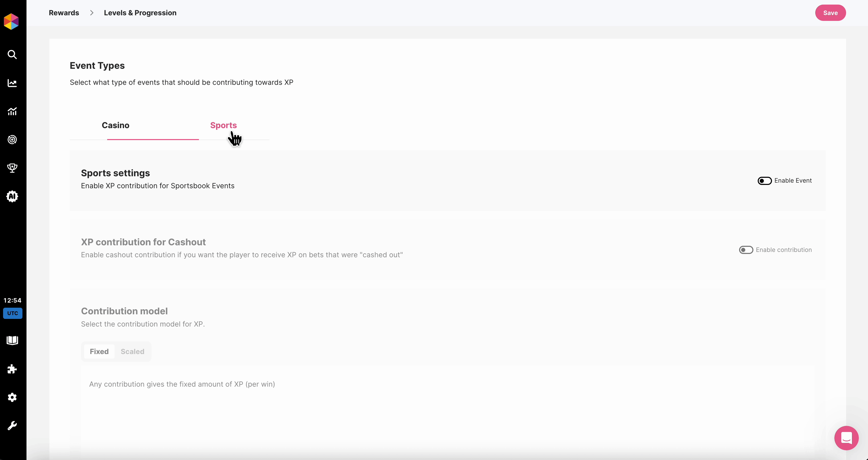
Task: Open the trophy rewards icon
Action: click(x=12, y=168)
